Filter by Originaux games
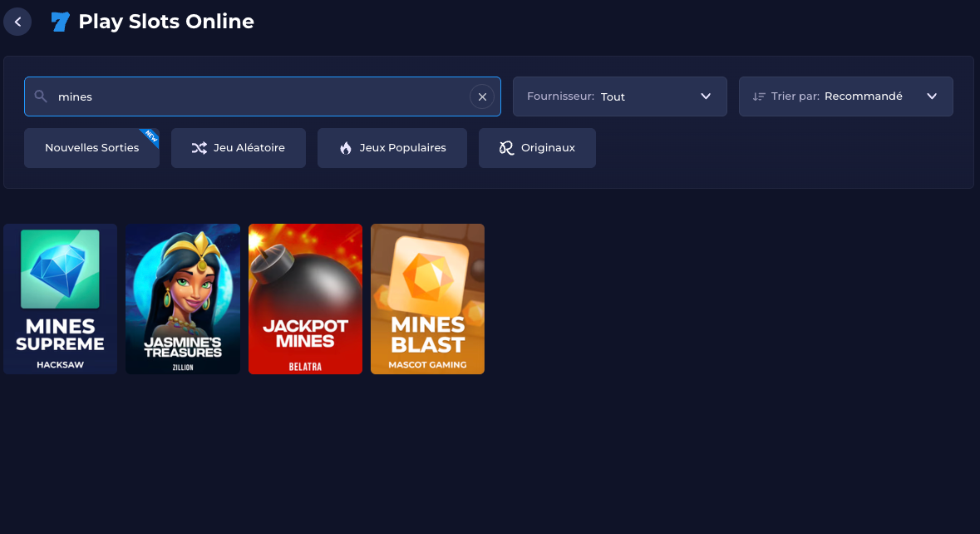 (x=537, y=148)
